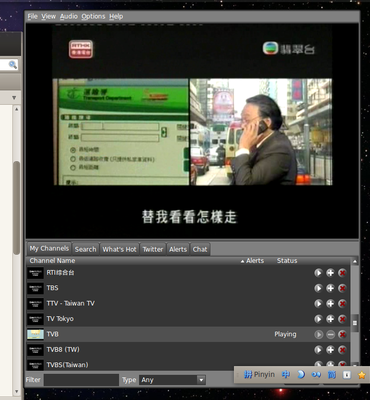
Task: Remove TTV - Taiwan TV with red X
Action: point(342,304)
